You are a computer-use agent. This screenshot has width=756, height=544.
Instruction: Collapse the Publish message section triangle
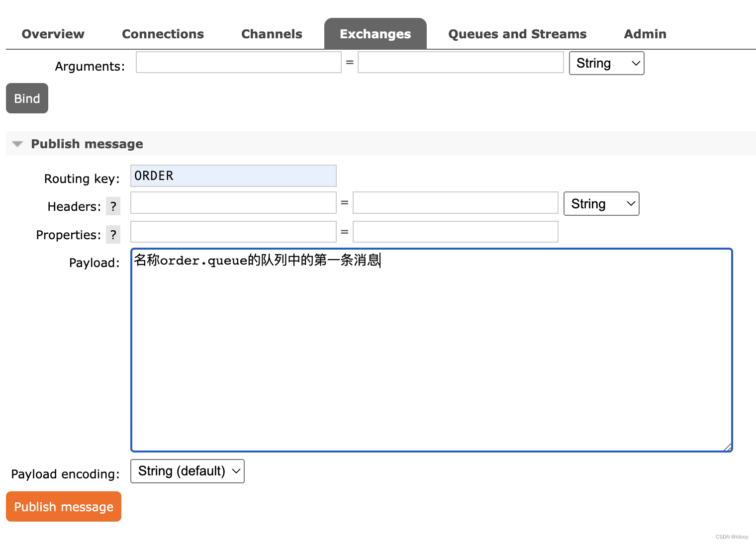coord(17,144)
